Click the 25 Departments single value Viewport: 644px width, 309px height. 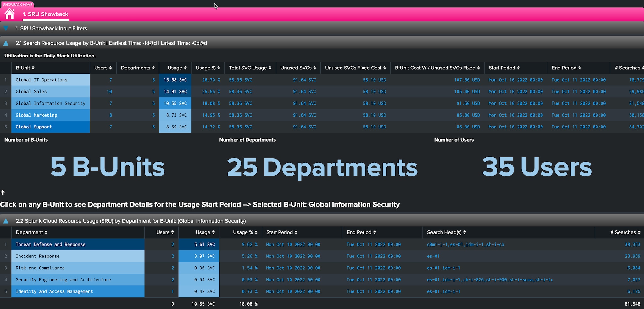(x=322, y=167)
